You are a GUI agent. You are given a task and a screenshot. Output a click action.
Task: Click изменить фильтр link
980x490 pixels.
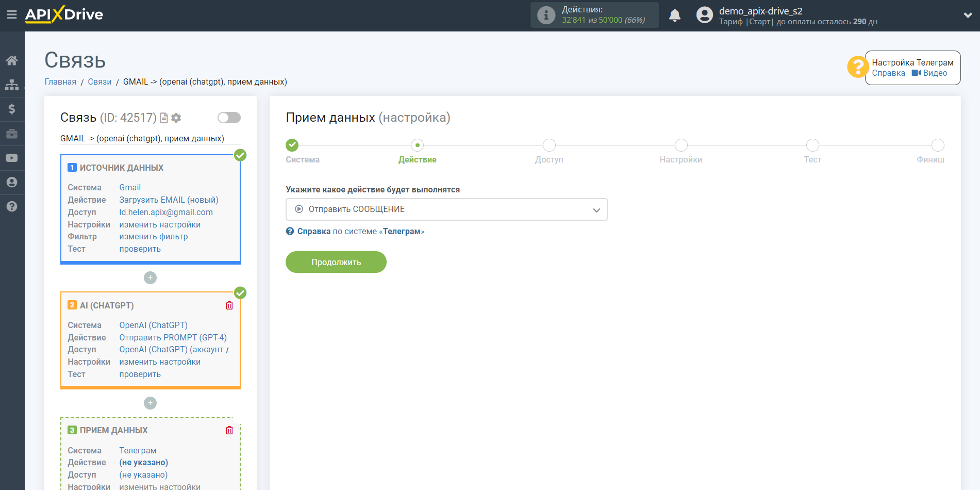[x=154, y=236]
